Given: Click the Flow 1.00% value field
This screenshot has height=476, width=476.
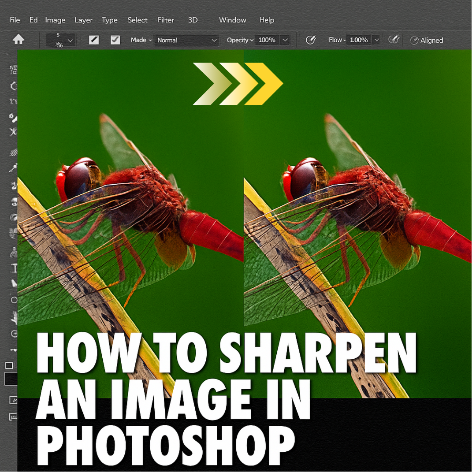Looking at the screenshot, I should [359, 40].
